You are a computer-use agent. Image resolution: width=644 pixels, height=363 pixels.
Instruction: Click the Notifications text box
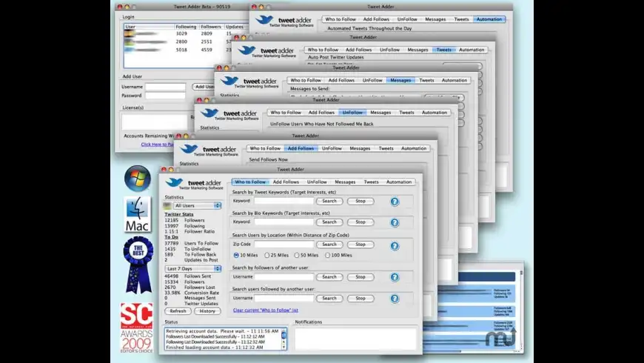click(x=355, y=339)
